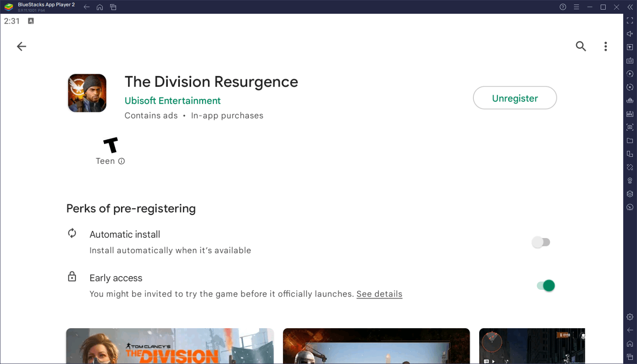Tap The Division Resurgence app icon

pos(87,93)
